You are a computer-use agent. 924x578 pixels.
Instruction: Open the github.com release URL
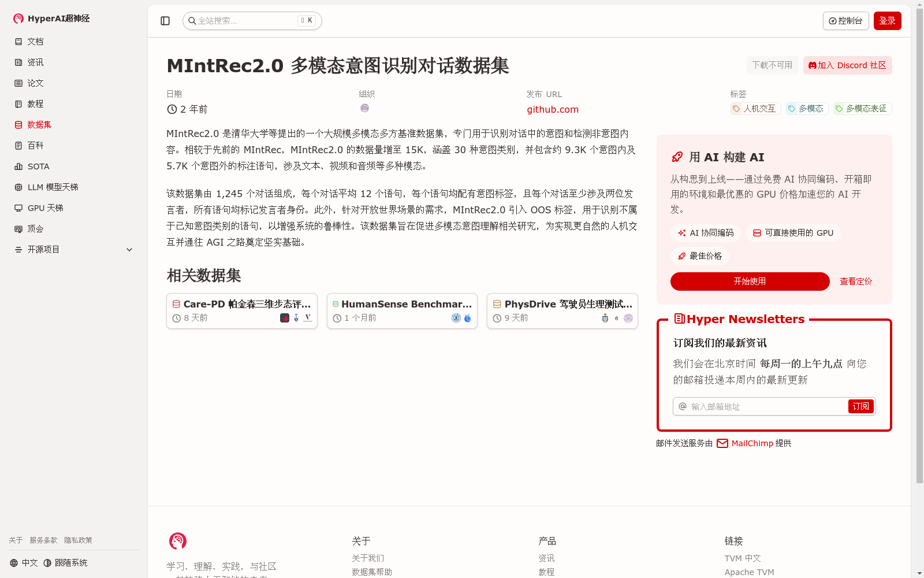pyautogui.click(x=552, y=109)
